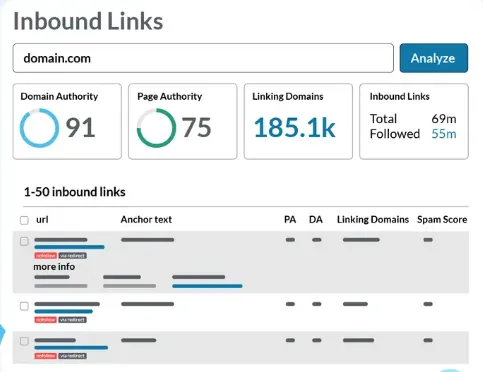The height and width of the screenshot is (372, 483).
Task: Toggle the select-all checkbox beside url
Action: pyautogui.click(x=24, y=220)
